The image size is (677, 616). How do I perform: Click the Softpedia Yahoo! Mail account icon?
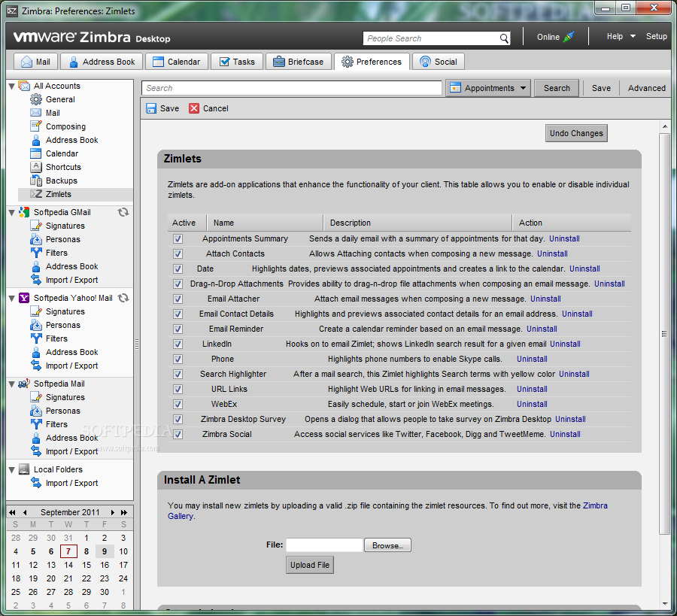[24, 298]
